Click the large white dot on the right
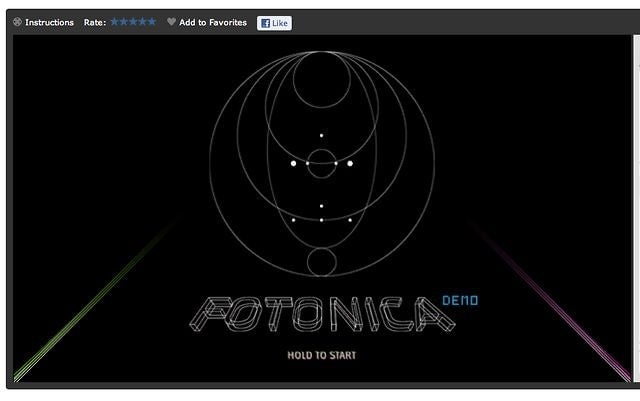This screenshot has height=401, width=640. (x=350, y=163)
